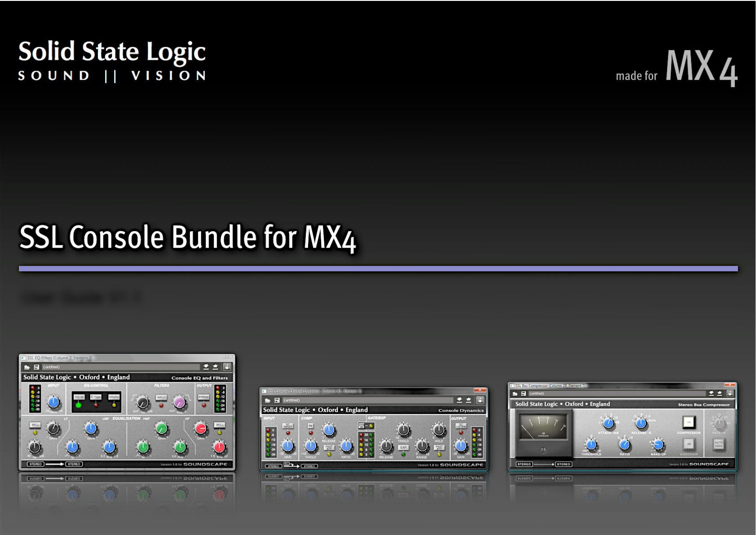Click the blue COMP RATIO knob in Console Dynamics
The width and height of the screenshot is (756, 535).
tap(346, 446)
